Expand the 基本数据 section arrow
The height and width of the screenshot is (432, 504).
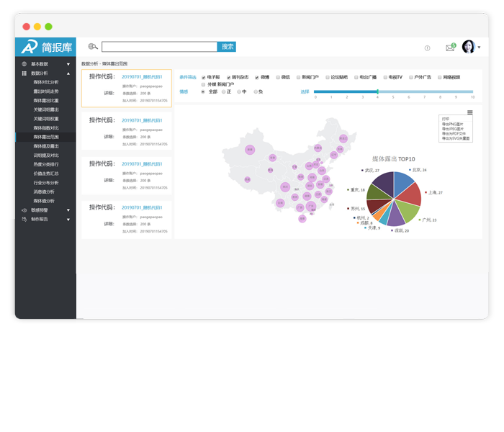click(x=68, y=64)
